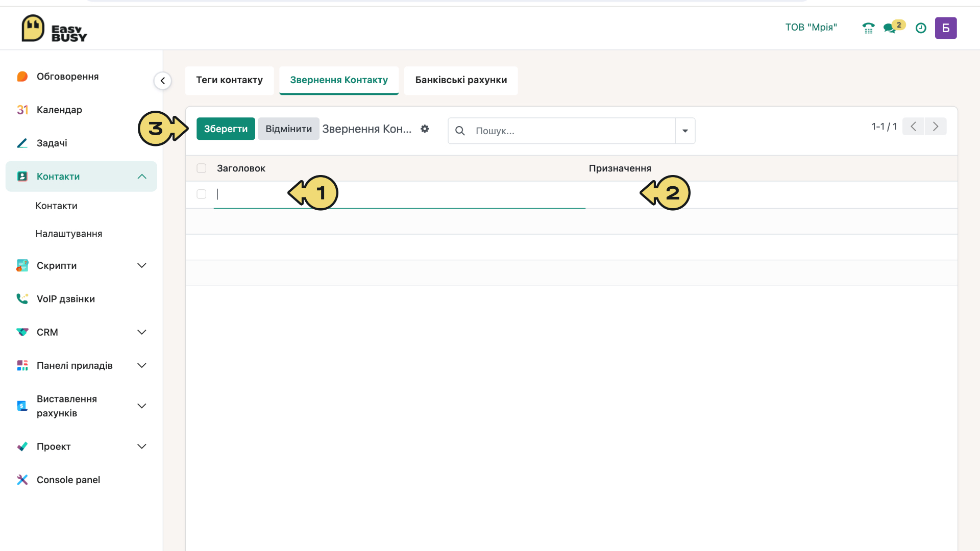Screen dimensions: 980x551
Task: Click the CRM handshake icon
Action: click(x=22, y=332)
